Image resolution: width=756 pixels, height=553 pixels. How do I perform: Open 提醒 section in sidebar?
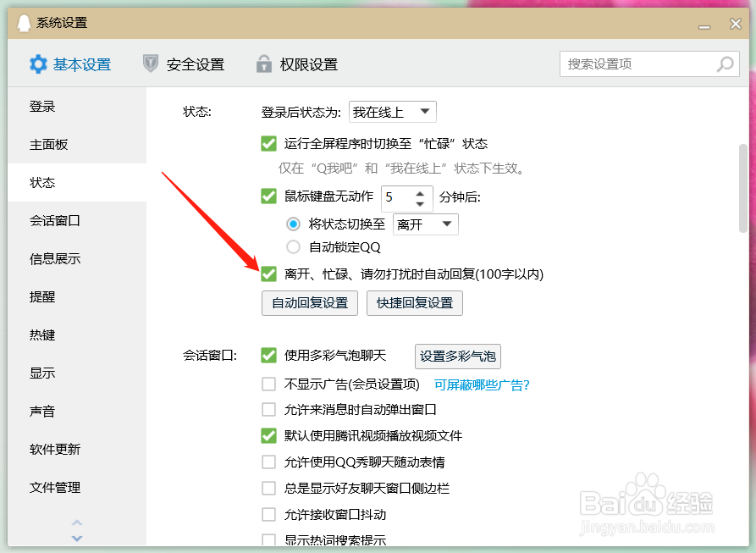coord(77,296)
